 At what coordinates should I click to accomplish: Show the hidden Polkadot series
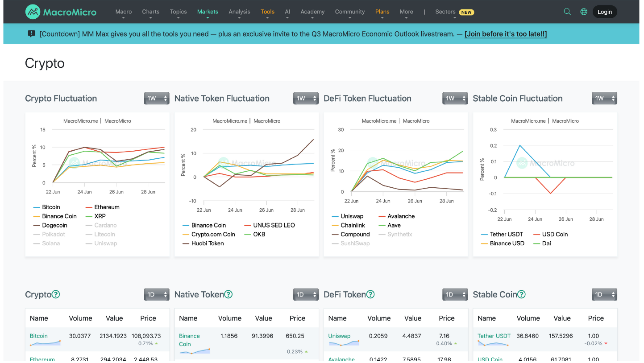(49, 235)
